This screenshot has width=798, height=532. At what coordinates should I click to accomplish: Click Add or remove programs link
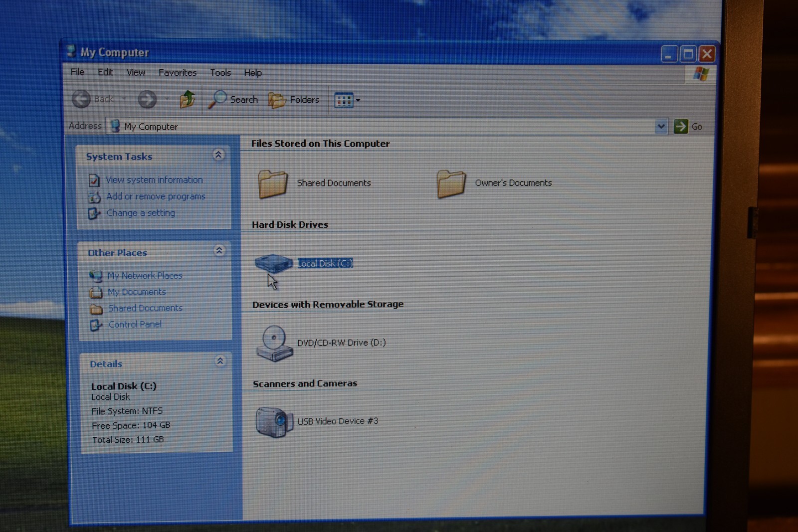point(156,196)
